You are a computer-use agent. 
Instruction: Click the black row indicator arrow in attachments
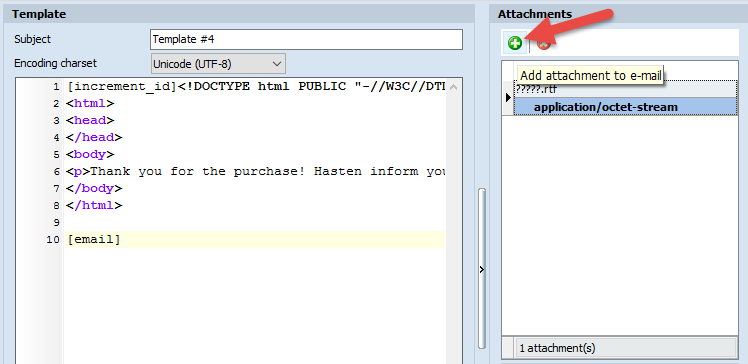click(x=508, y=97)
